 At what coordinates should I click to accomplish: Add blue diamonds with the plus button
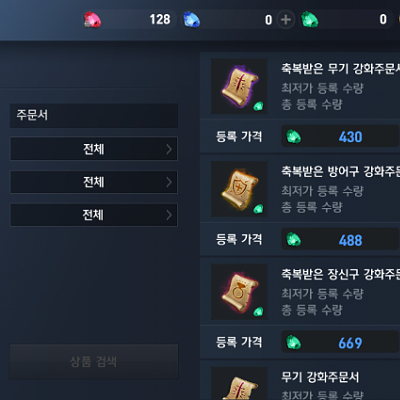(x=286, y=20)
